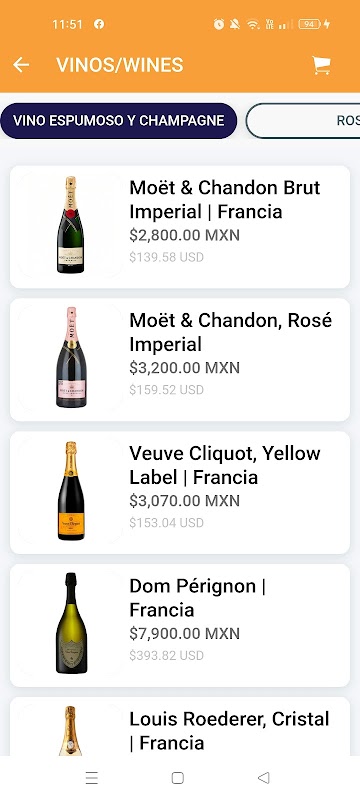360x800 pixels.
Task: Tap the back arrow icon
Action: coord(21,65)
